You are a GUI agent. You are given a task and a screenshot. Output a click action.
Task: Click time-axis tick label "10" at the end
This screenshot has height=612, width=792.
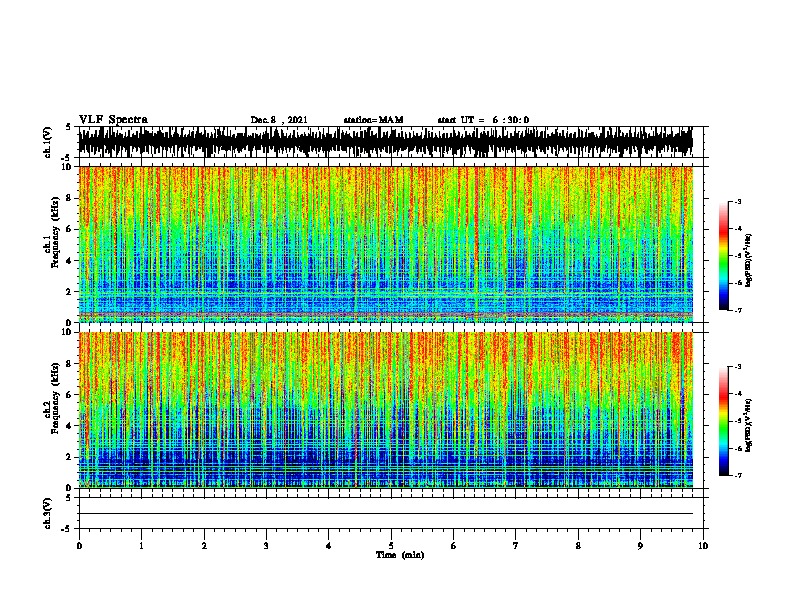(x=703, y=546)
